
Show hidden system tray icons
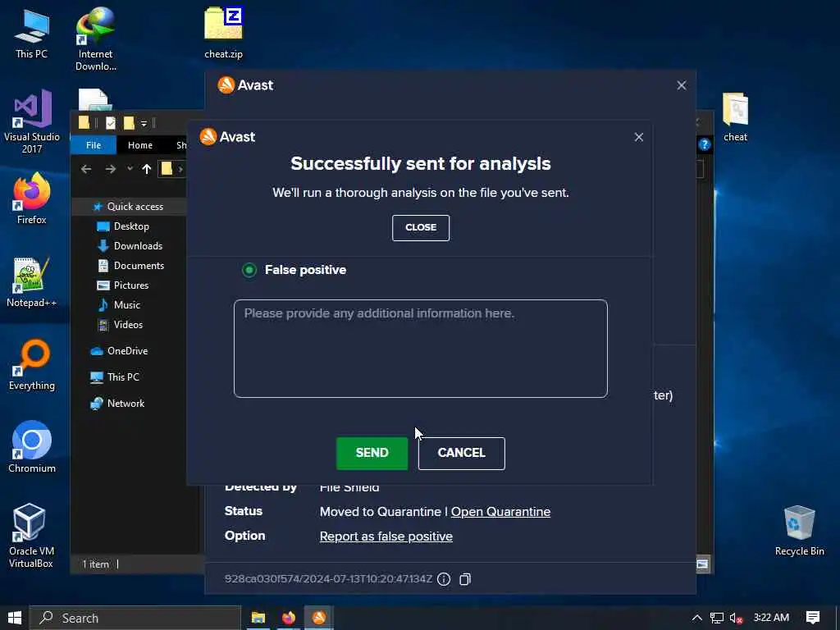tap(696, 618)
